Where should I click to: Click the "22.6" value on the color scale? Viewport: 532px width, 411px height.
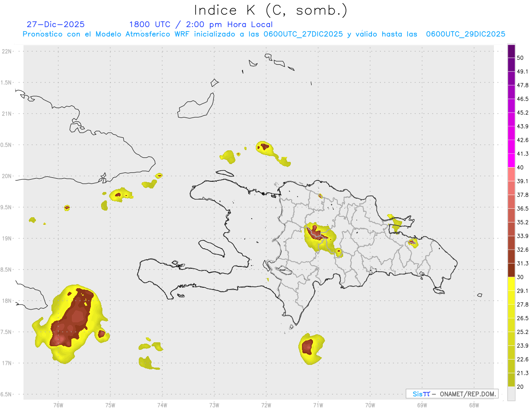click(x=523, y=359)
